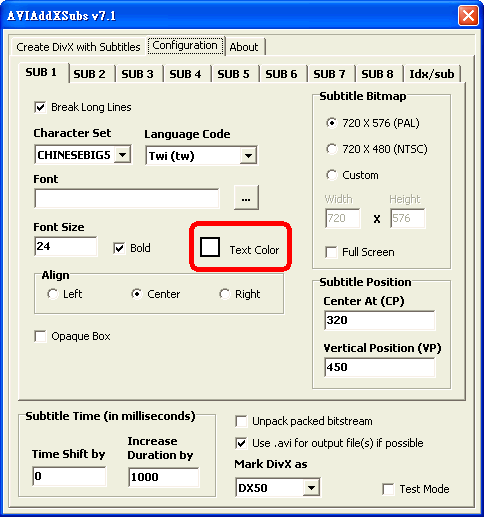Open the Language Code dropdown

point(201,155)
